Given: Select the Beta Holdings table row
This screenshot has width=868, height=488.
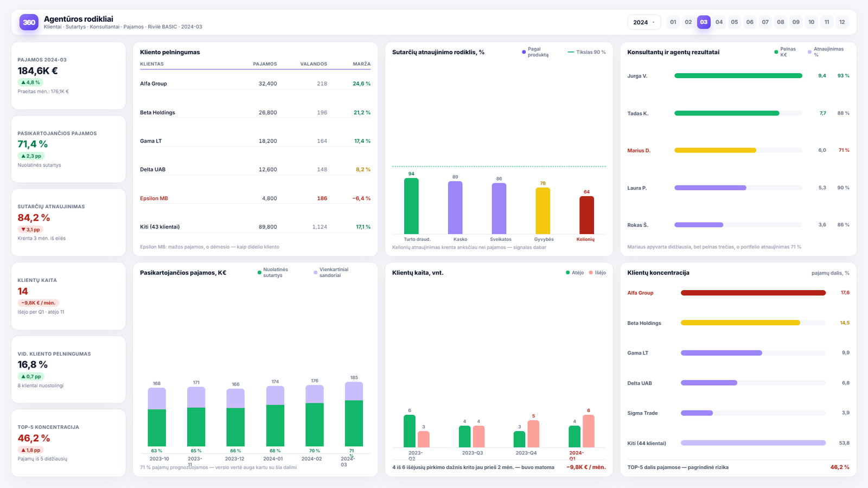Looking at the screenshot, I should 255,112.
